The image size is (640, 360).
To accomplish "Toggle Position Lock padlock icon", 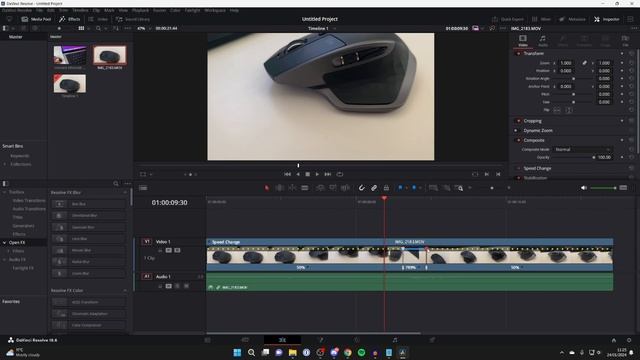I will pos(386,188).
